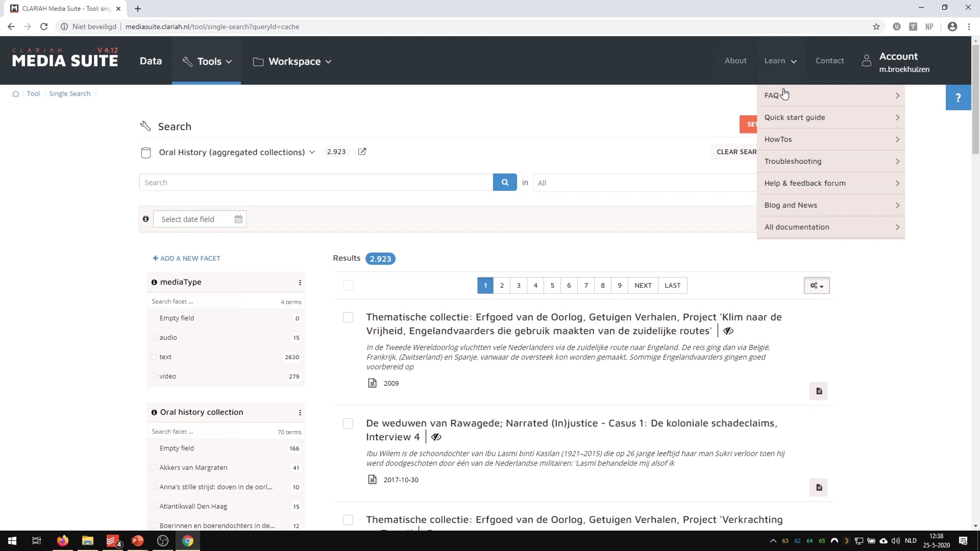Open the results settings gear dropdown
Image resolution: width=980 pixels, height=551 pixels.
pos(817,285)
